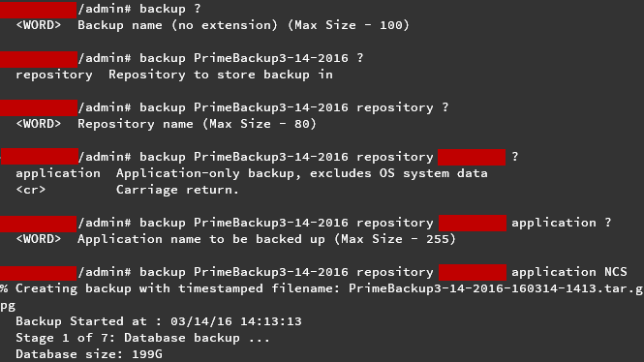Click the redacted hostname on the first prompt

pyautogui.click(x=38, y=10)
